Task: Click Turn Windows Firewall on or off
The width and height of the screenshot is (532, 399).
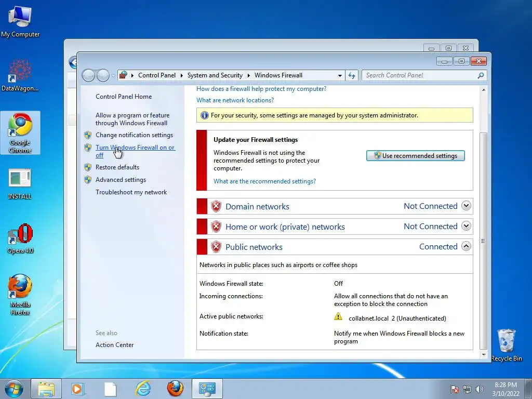Action: coord(135,151)
